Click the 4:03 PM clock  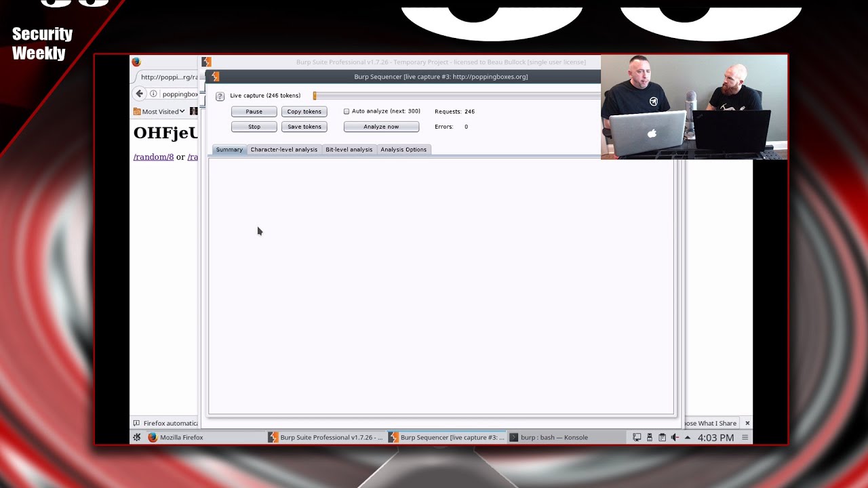715,437
